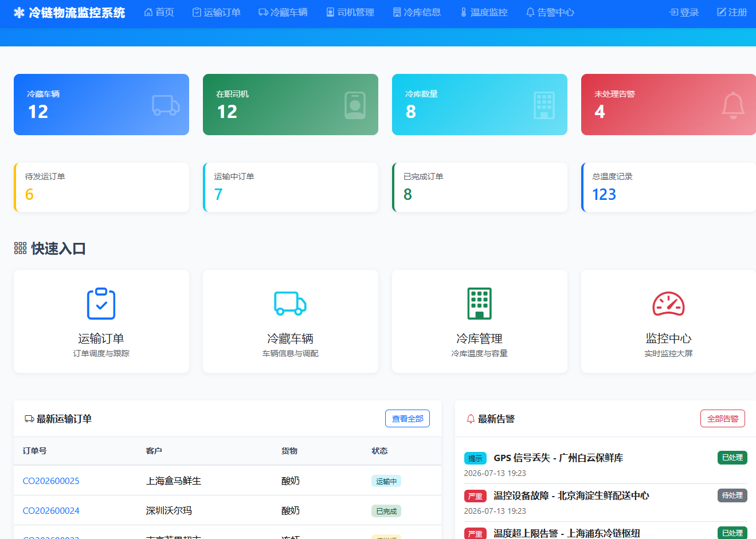This screenshot has height=539, width=756.
Task: Open alert 温控设备故障 - 北京海淀生鲜配送中心
Action: coord(571,495)
